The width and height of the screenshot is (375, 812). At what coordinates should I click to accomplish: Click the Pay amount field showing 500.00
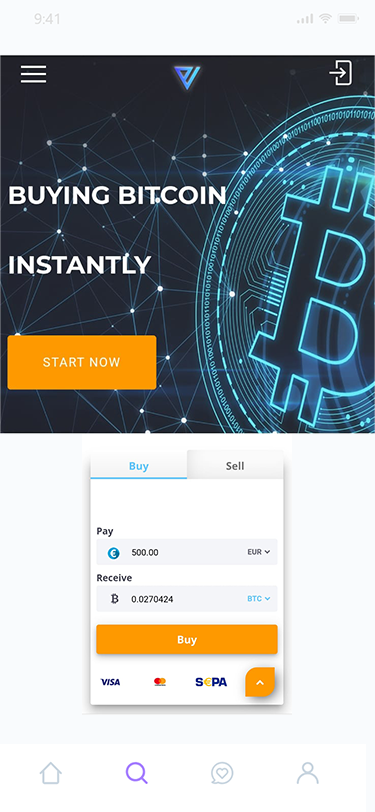point(187,552)
